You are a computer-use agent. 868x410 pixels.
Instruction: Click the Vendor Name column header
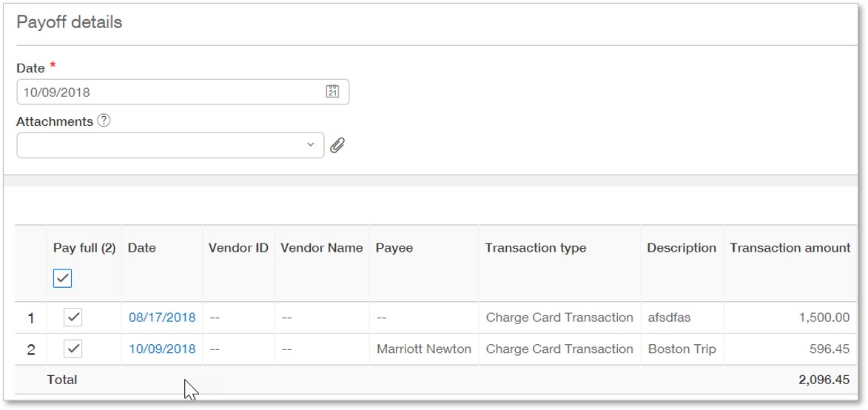321,248
